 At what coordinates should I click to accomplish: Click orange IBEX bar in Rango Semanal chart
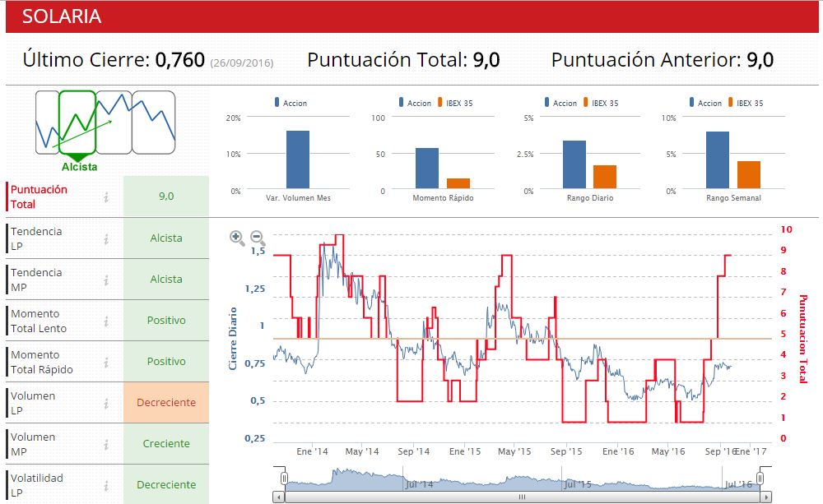(748, 174)
